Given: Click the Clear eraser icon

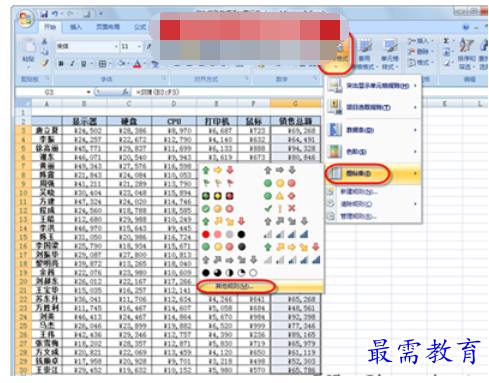Looking at the screenshot, I should [446, 62].
